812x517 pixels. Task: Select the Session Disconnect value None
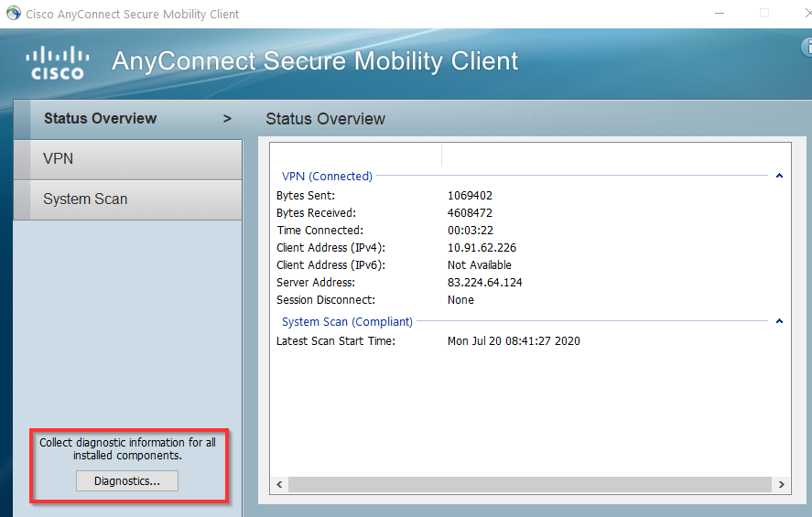point(460,300)
